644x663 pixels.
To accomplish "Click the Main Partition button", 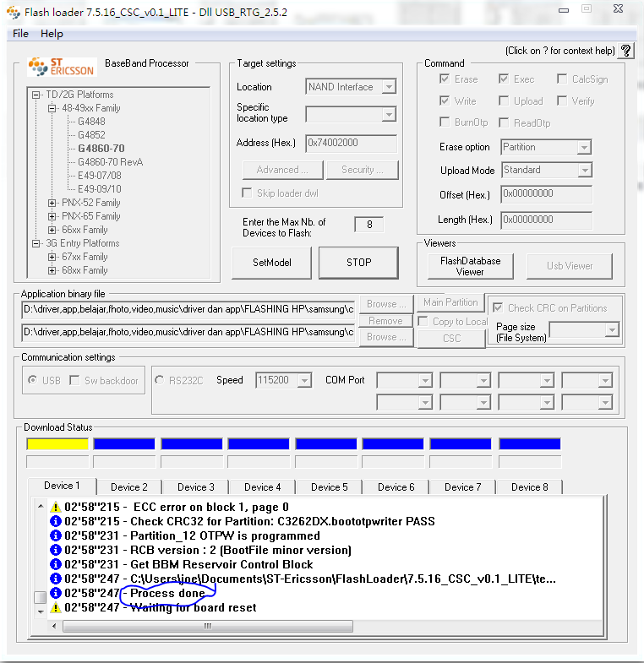I will coord(450,302).
